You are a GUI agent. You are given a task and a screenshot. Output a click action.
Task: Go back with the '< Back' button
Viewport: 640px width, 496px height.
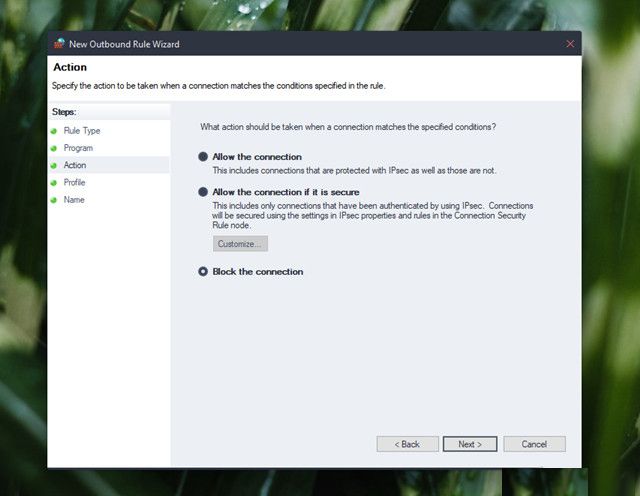coord(407,444)
